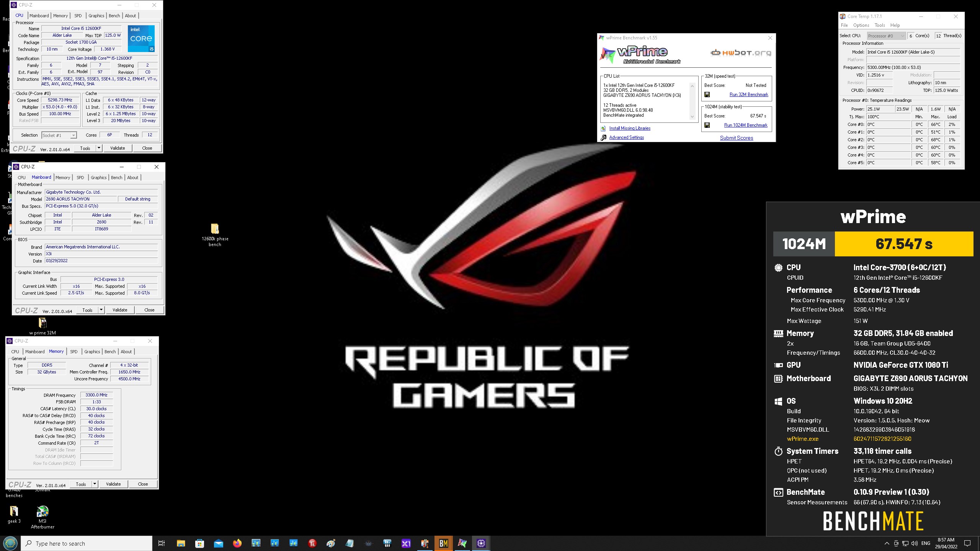980x551 pixels.
Task: Open the paint palette taskbar icon
Action: [x=331, y=543]
